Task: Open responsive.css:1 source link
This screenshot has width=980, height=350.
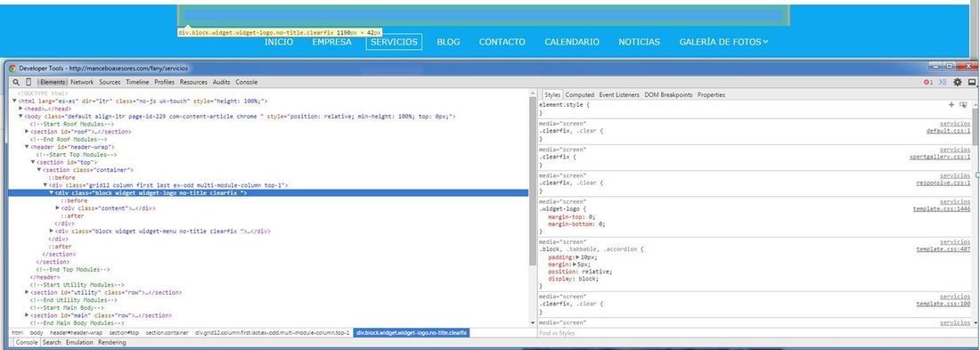Action: tap(943, 183)
